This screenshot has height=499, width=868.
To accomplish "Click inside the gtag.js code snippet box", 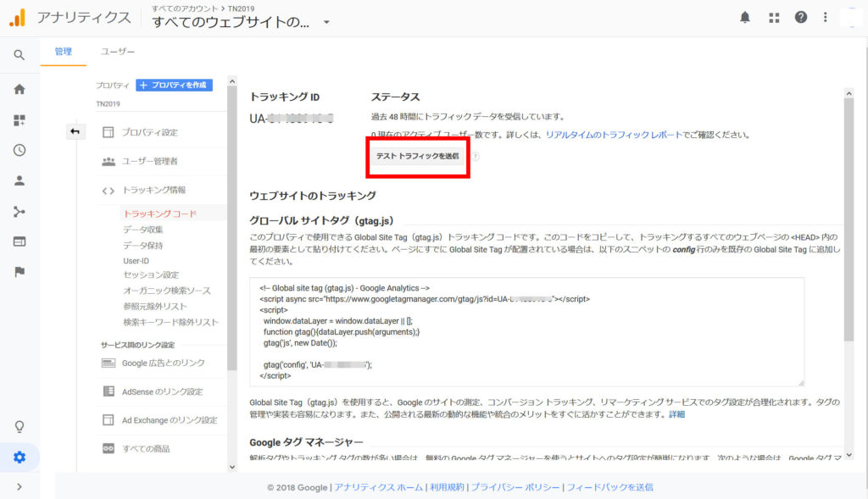I will (x=526, y=331).
